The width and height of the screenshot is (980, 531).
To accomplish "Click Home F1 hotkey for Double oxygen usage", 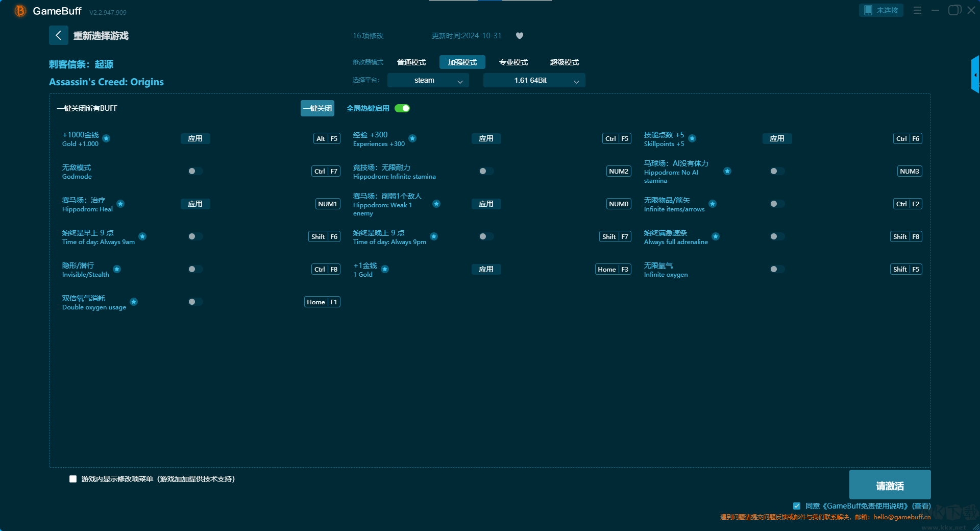I will 322,302.
